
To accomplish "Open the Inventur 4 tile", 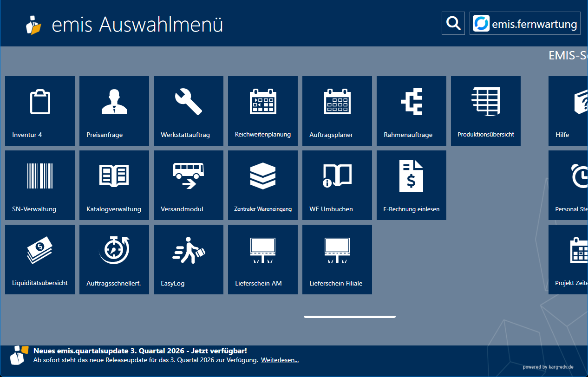I will coord(40,111).
